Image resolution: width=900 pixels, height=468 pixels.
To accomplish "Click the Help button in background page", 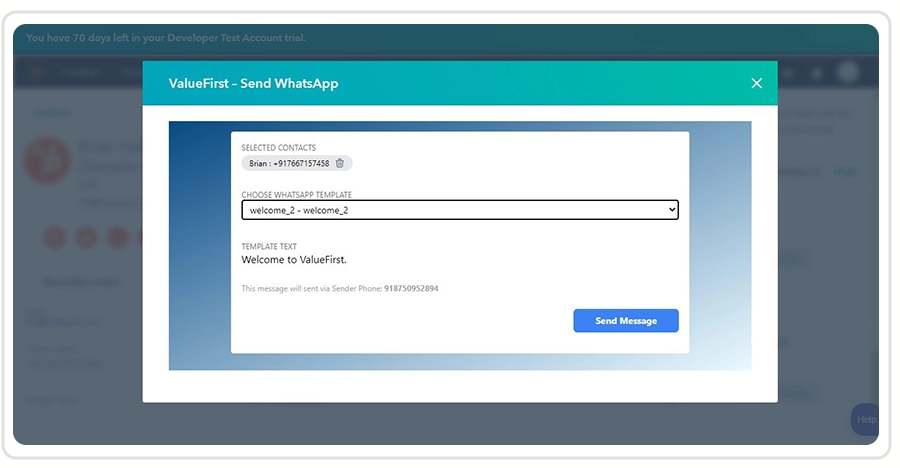I will (x=865, y=419).
